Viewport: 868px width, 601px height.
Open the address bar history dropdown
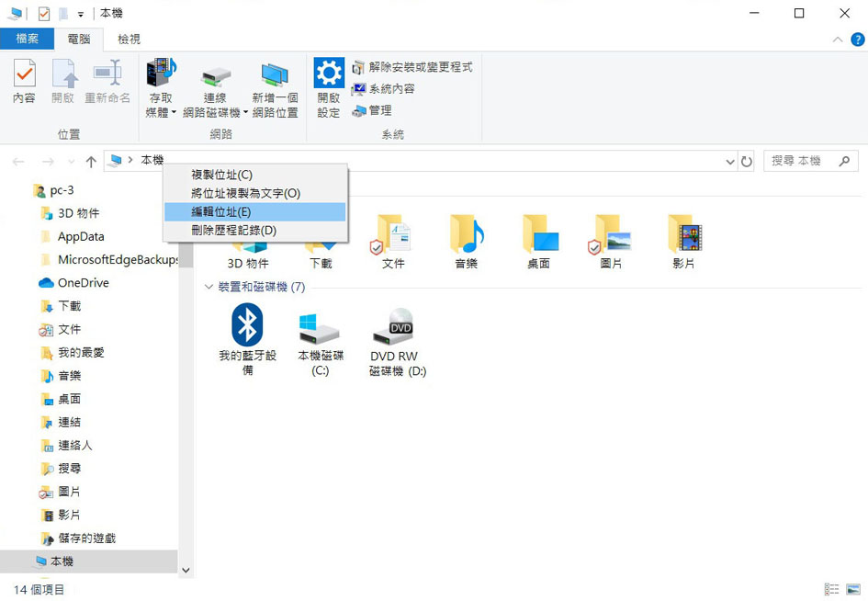coord(730,162)
